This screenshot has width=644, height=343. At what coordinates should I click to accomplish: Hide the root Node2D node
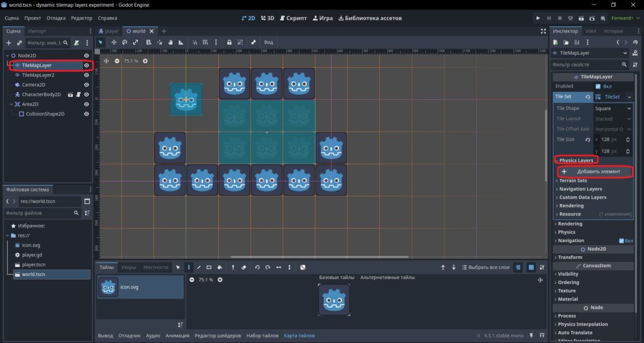pyautogui.click(x=86, y=55)
